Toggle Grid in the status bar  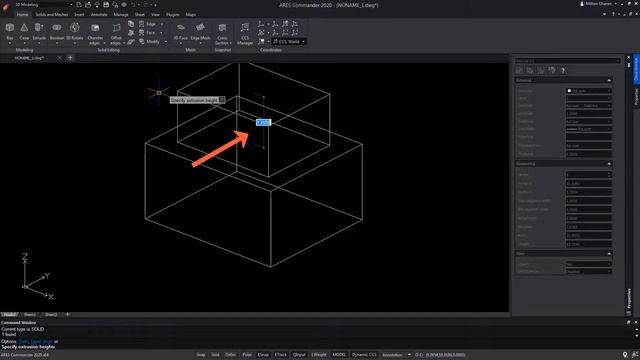(x=215, y=355)
